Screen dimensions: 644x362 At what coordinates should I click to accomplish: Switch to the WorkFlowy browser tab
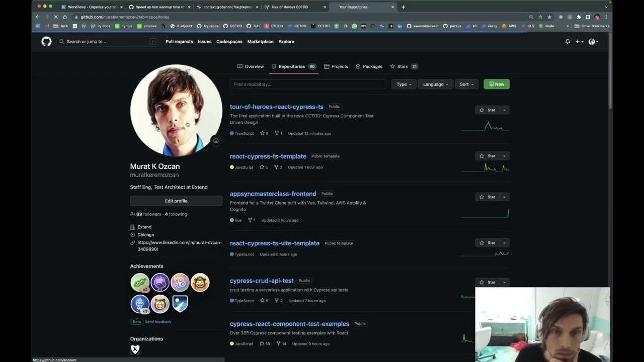(x=91, y=7)
